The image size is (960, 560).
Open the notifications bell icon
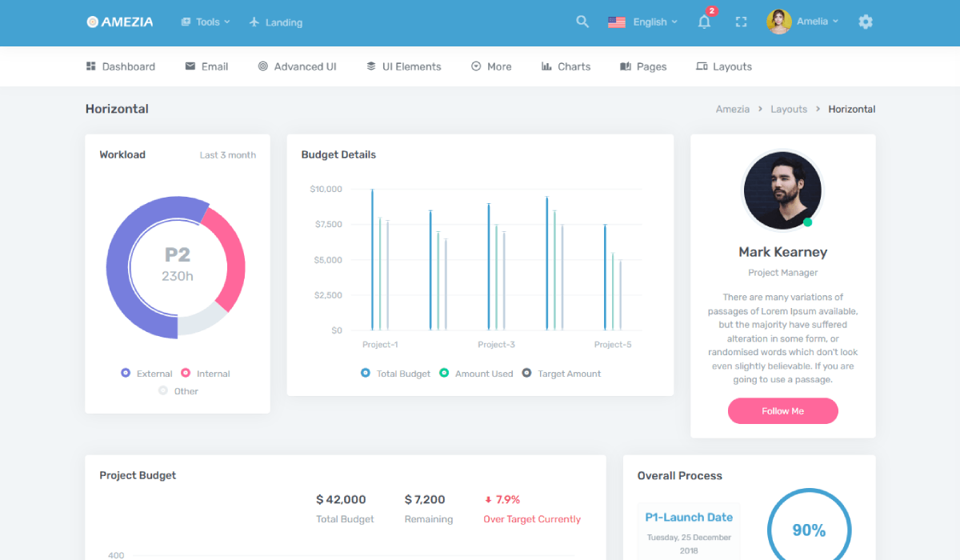[x=704, y=22]
